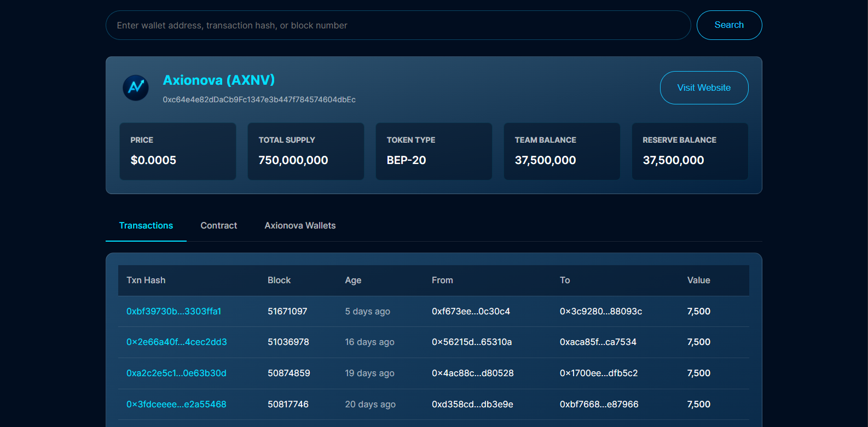Click the Reserve Balance stat card
The width and height of the screenshot is (868, 427).
pyautogui.click(x=690, y=151)
